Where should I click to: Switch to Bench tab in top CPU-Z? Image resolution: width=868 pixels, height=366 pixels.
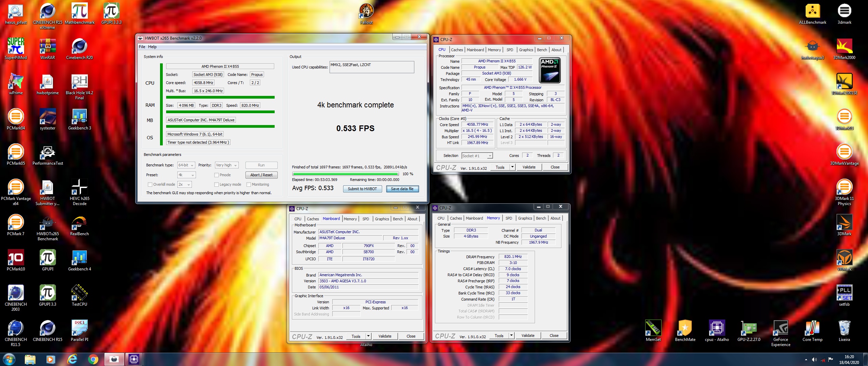click(542, 50)
